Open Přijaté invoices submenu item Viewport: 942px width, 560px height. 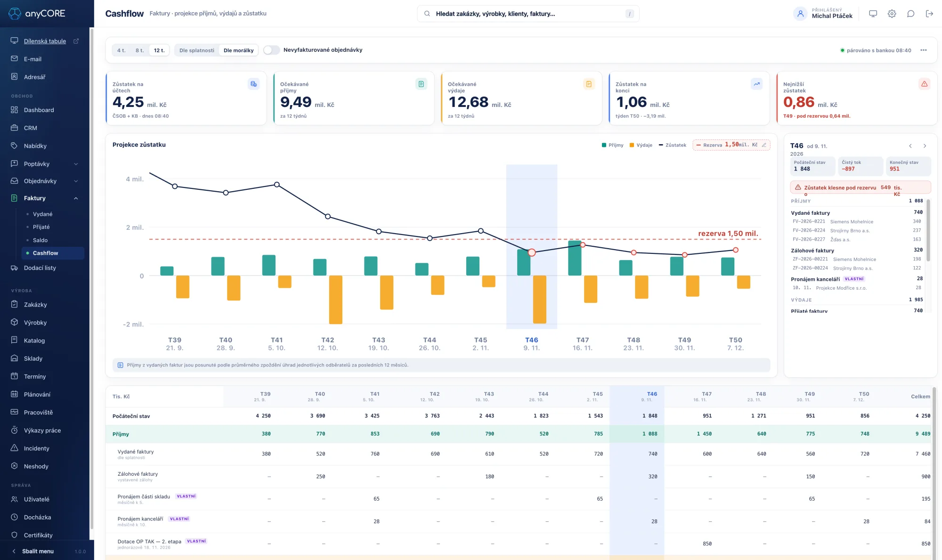click(x=41, y=227)
